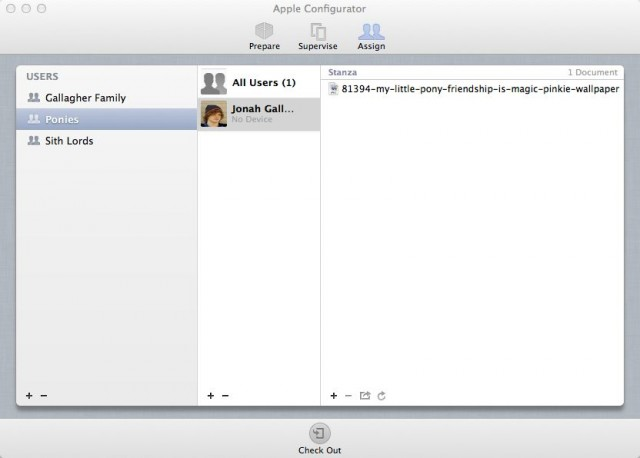
Task: Remove selected user with minus icon
Action: 225,396
